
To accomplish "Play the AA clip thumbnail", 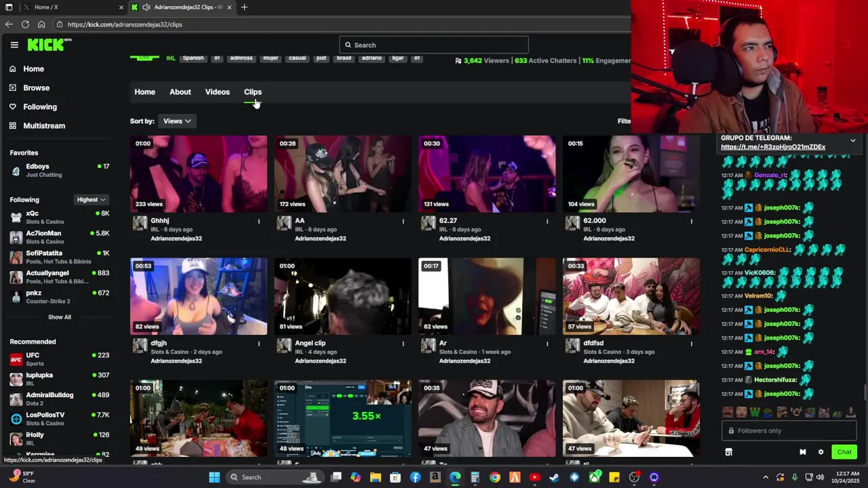I will point(342,174).
